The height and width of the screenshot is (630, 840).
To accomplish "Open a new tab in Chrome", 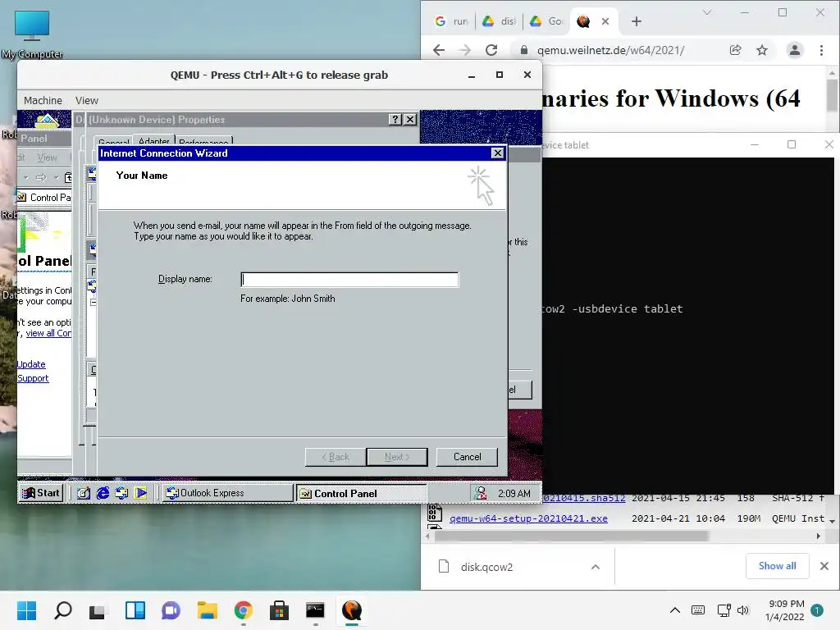I will click(637, 21).
